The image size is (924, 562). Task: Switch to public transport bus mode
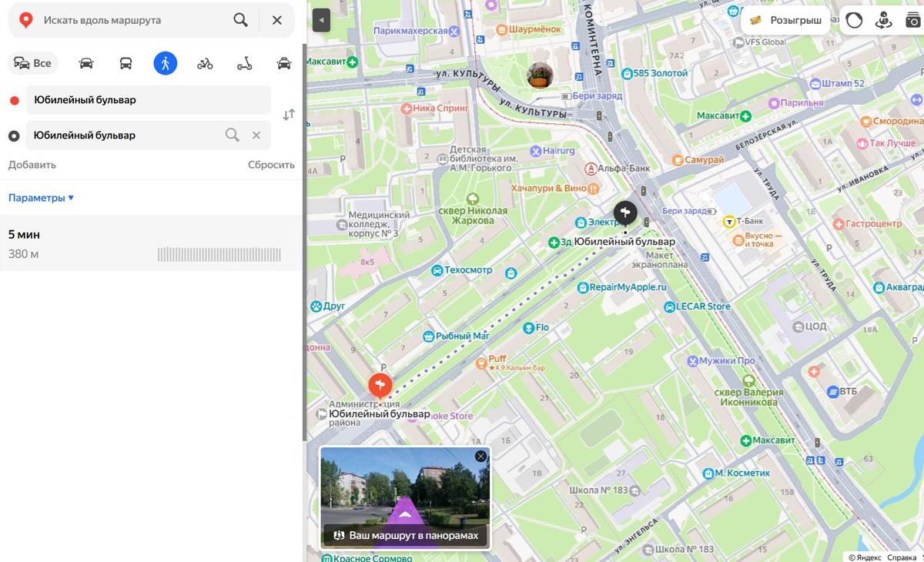[x=126, y=63]
